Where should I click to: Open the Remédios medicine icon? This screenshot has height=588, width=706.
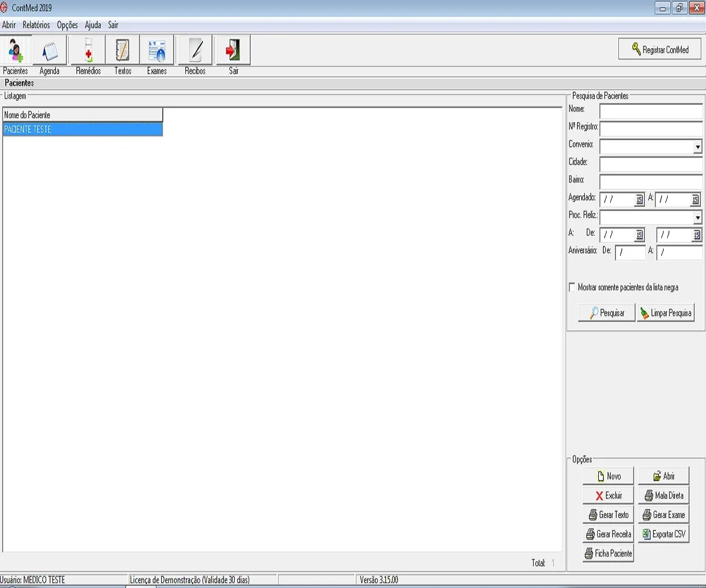[x=88, y=50]
